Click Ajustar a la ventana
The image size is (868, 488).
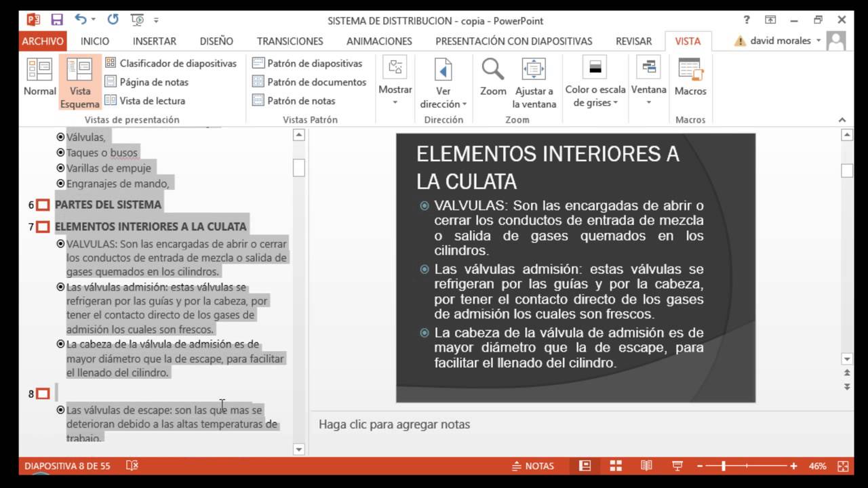534,83
